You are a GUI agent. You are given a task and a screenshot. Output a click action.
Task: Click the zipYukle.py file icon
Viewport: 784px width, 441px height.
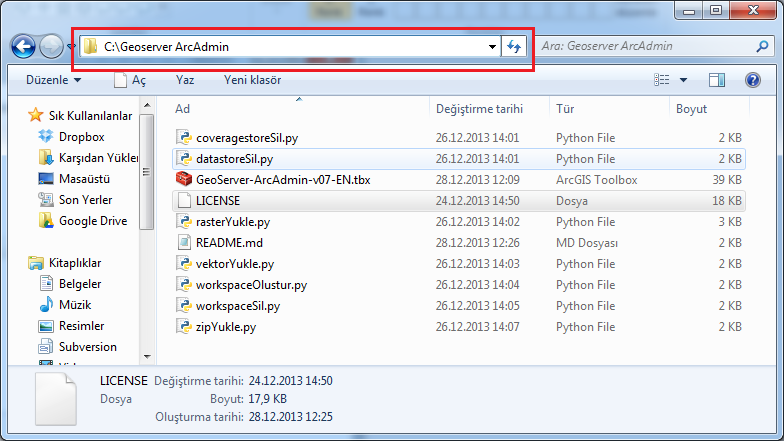tap(184, 326)
